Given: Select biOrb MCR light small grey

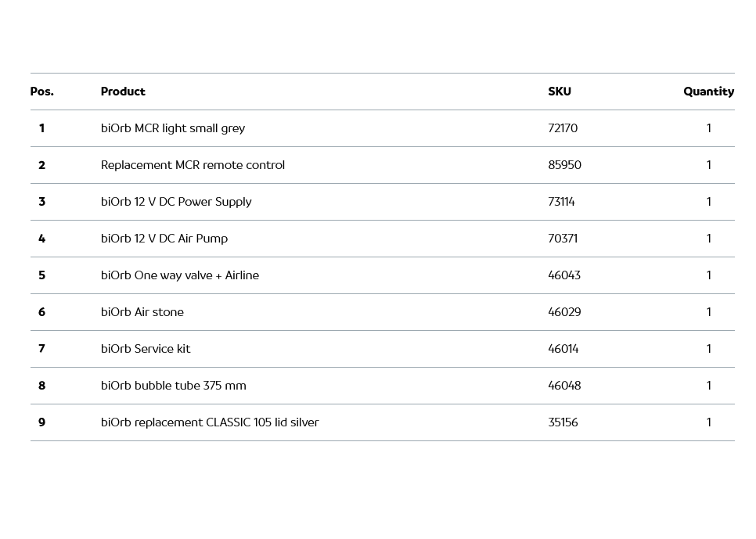Looking at the screenshot, I should [x=173, y=128].
